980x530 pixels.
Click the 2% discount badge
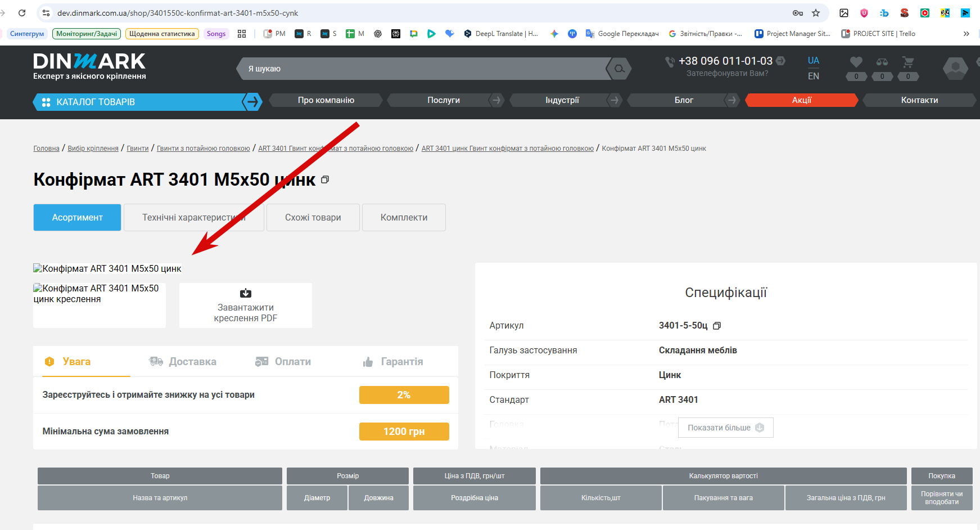(404, 395)
